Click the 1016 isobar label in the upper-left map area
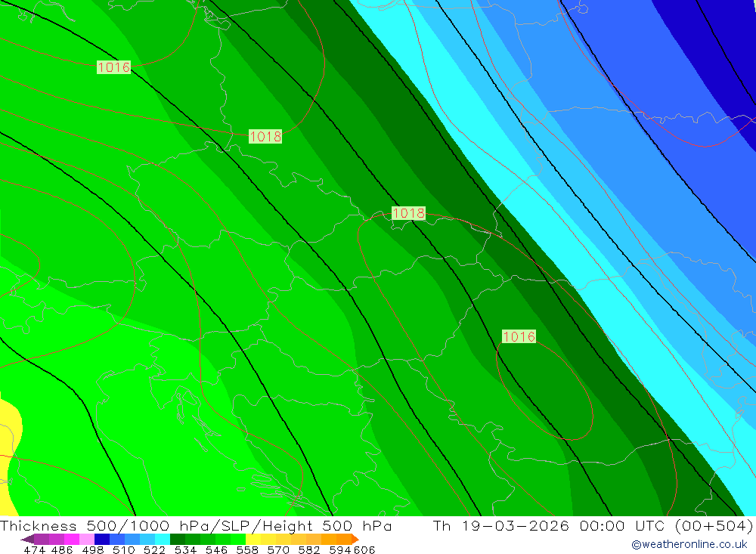756x554 pixels. 114,67
